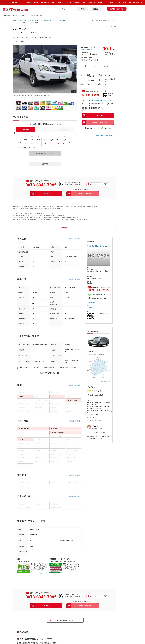
Task: Open 閲覧履歴 browsing history button
Action: (x=95, y=9)
